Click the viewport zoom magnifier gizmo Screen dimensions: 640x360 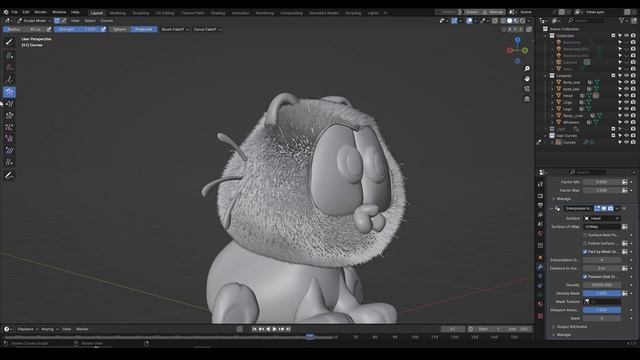(527, 69)
